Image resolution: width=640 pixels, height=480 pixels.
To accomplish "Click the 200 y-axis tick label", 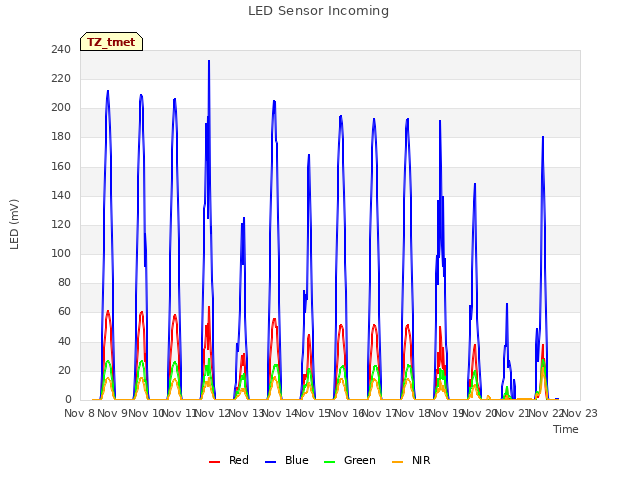I will pos(61,108).
